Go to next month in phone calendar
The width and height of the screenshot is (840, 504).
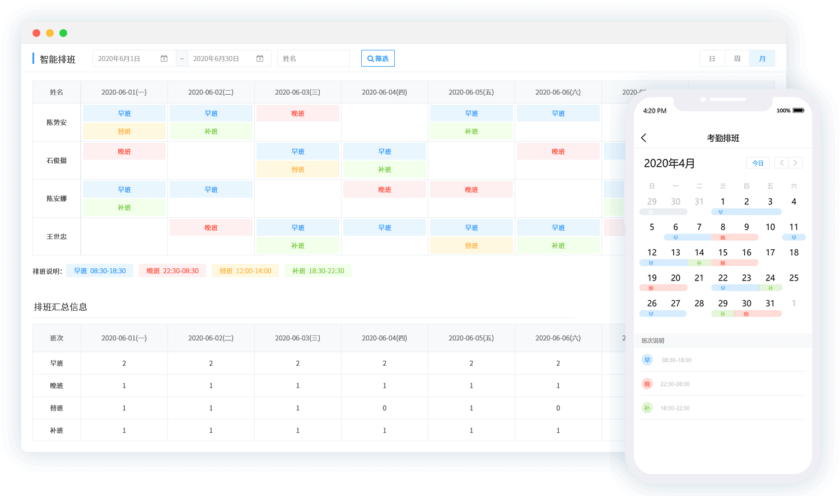[795, 163]
